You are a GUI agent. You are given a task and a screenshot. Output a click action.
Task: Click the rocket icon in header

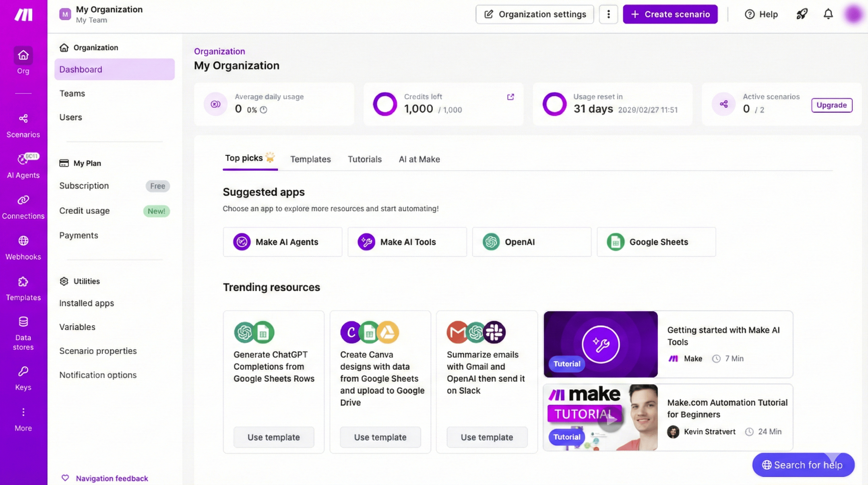[802, 14]
